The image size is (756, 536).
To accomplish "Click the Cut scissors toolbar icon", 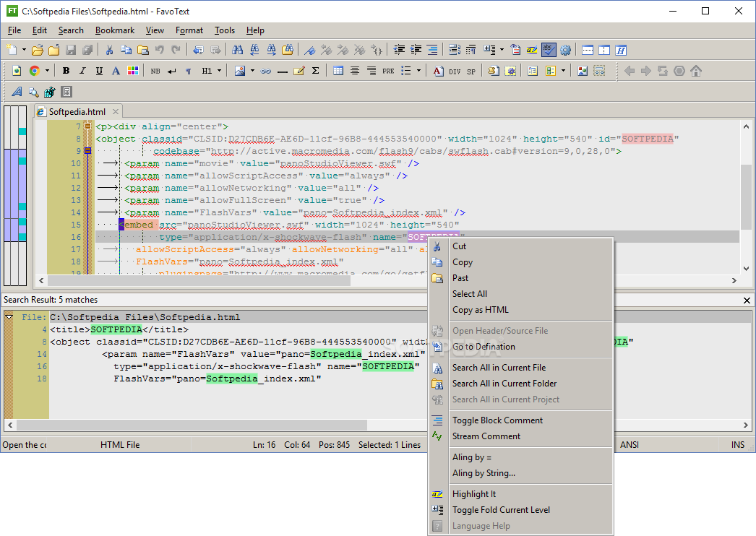I will pos(109,50).
